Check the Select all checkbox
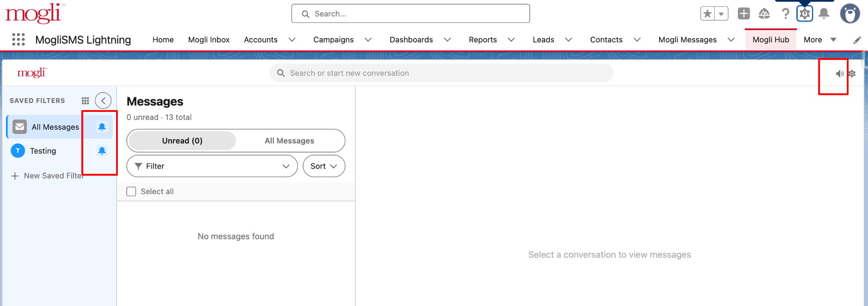The height and width of the screenshot is (306, 868). [x=131, y=192]
